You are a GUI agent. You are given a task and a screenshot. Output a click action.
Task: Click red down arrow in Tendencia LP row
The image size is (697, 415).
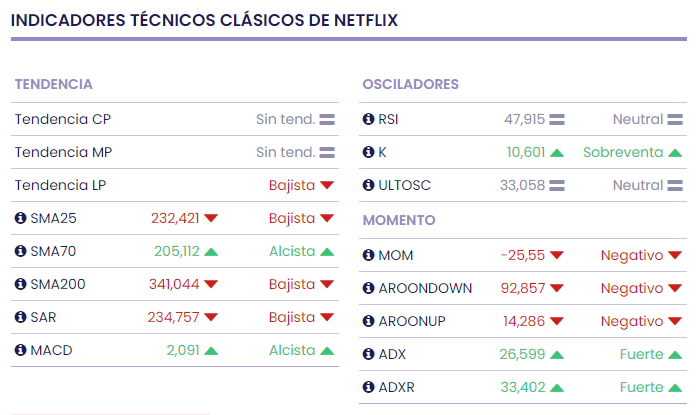(x=326, y=186)
